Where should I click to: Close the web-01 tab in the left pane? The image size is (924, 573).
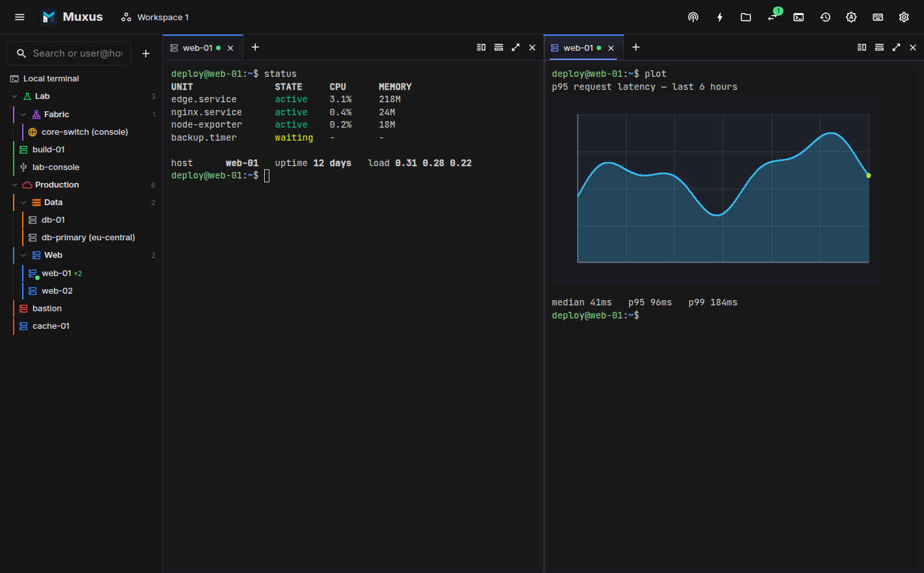(230, 48)
